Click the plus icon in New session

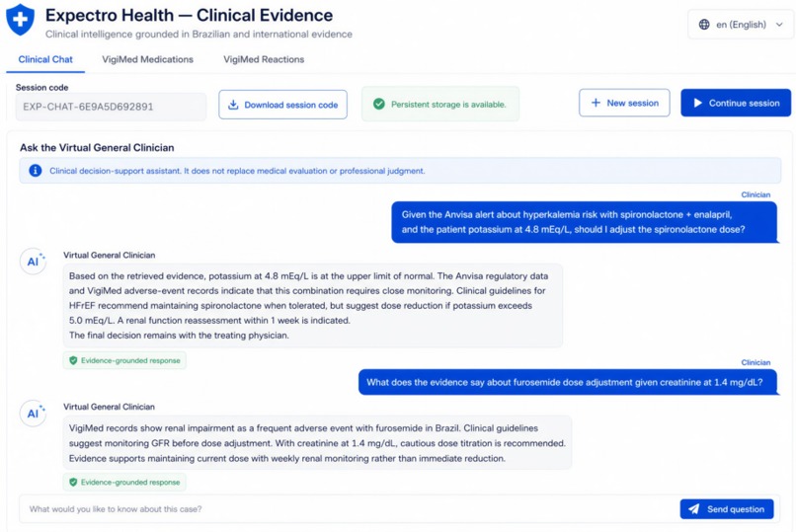596,103
